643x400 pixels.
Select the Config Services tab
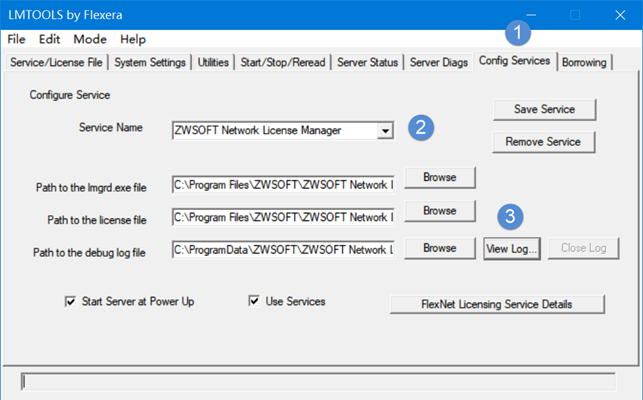(x=515, y=61)
